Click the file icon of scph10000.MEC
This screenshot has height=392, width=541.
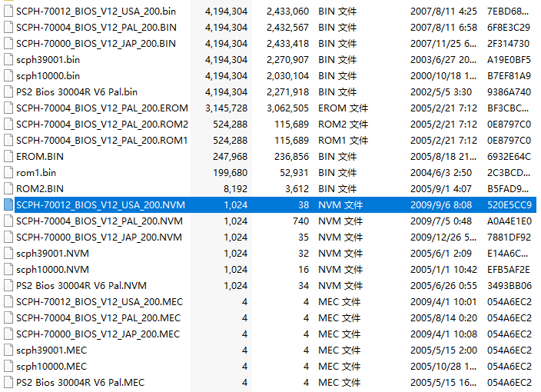(x=8, y=367)
